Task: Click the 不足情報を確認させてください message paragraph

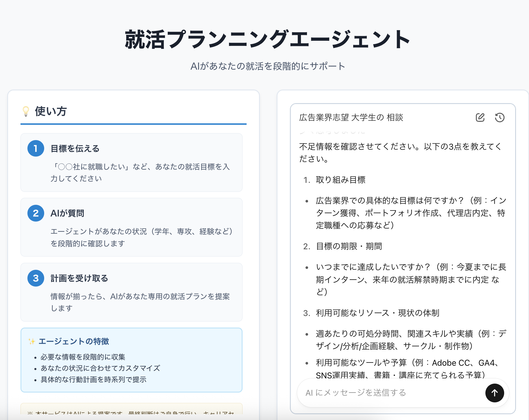Action: click(401, 153)
